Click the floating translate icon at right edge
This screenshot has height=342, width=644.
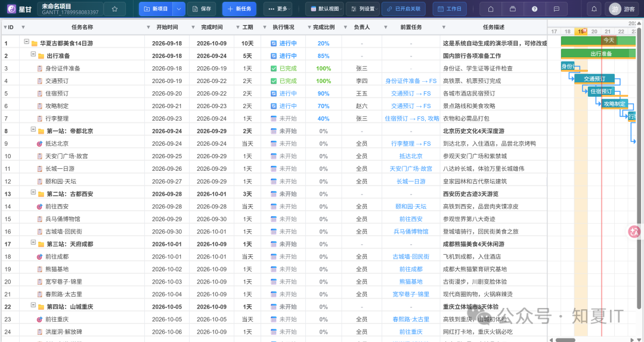click(x=634, y=232)
